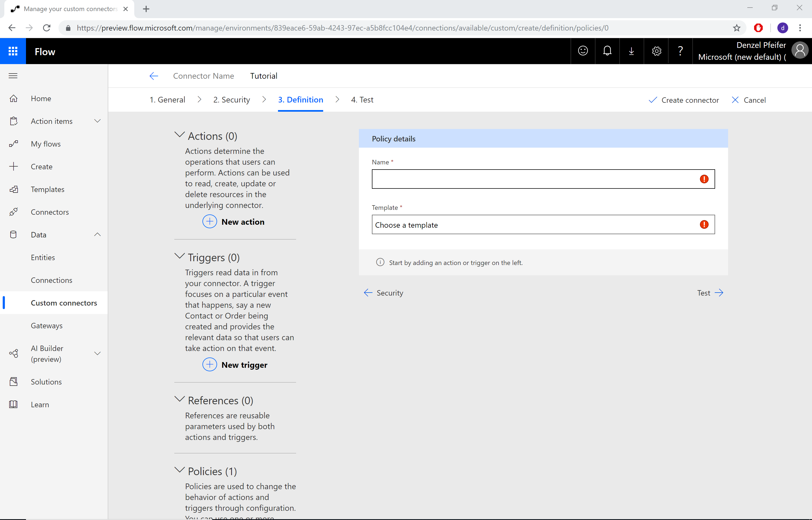Viewport: 812px width, 520px height.
Task: Open the Choose a template dropdown
Action: point(543,225)
